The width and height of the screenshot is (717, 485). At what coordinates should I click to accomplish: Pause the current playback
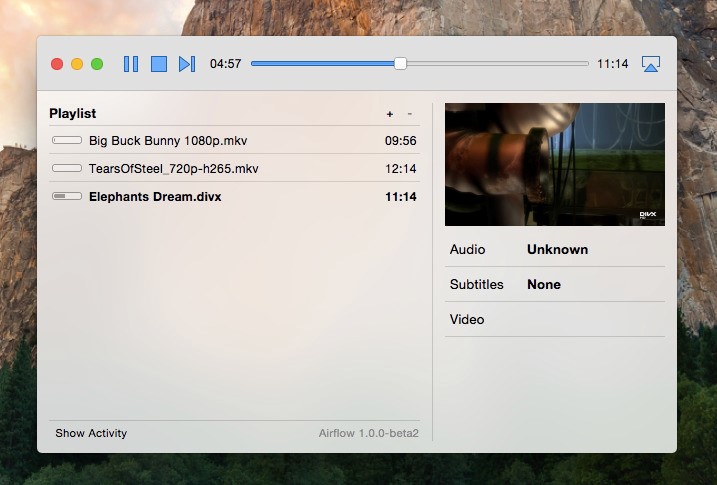pyautogui.click(x=131, y=64)
